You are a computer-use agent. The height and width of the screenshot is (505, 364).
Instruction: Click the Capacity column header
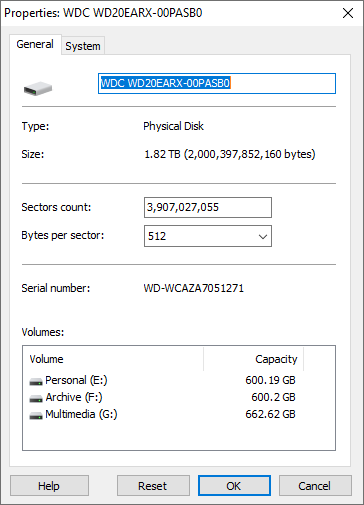(254, 359)
